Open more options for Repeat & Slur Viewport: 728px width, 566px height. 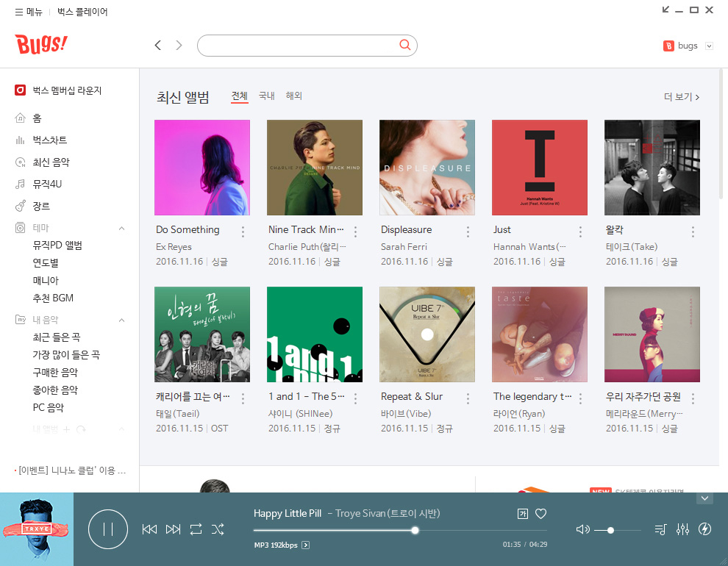pos(468,398)
